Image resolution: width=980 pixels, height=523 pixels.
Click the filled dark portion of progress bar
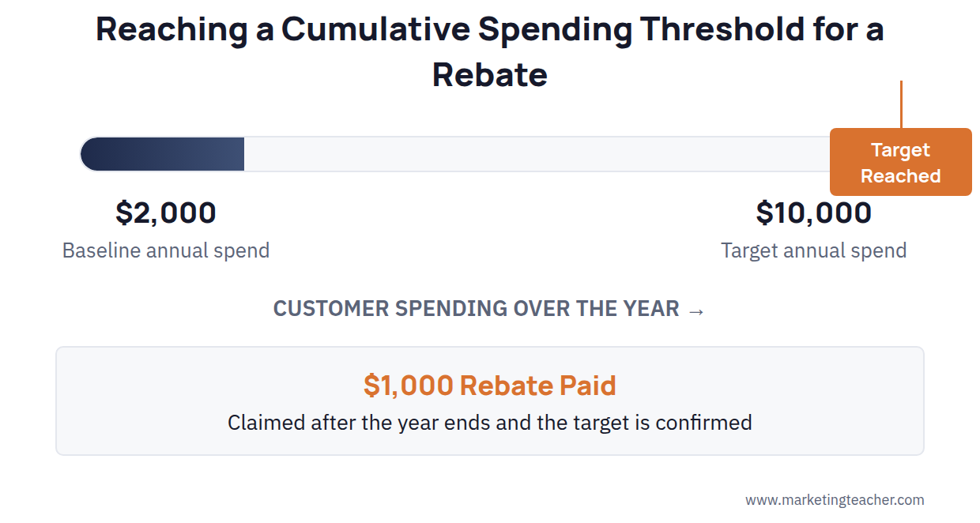tap(162, 154)
